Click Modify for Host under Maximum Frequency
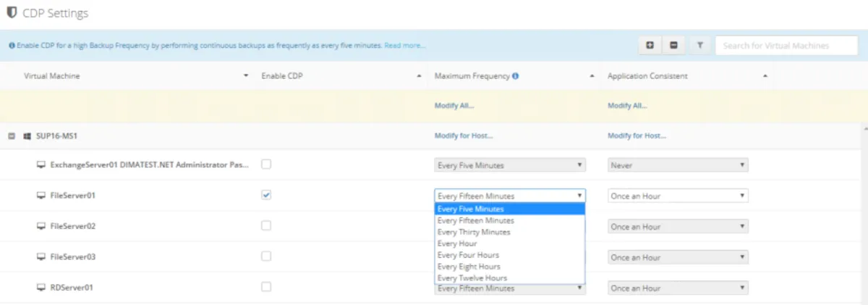The height and width of the screenshot is (305, 868). (464, 135)
